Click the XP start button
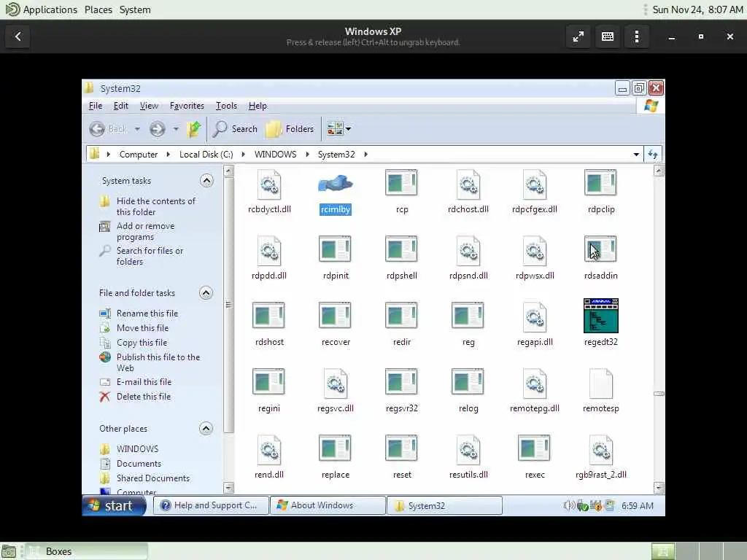 point(114,506)
